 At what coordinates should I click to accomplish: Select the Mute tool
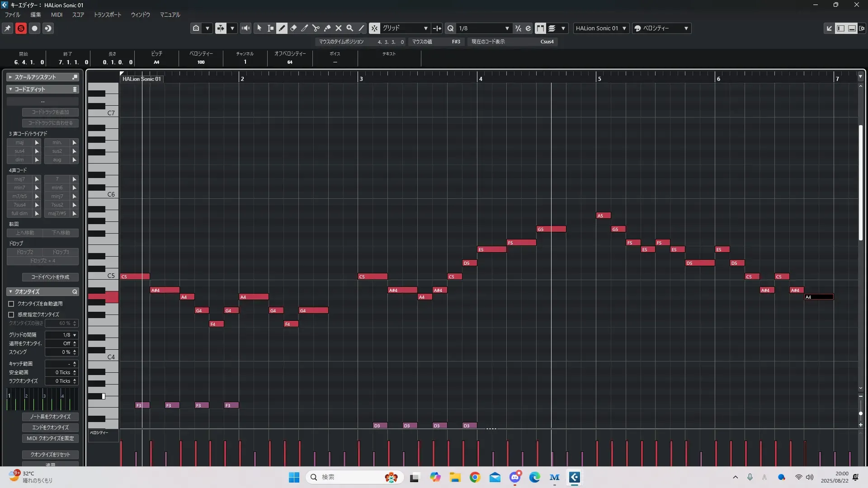[339, 28]
